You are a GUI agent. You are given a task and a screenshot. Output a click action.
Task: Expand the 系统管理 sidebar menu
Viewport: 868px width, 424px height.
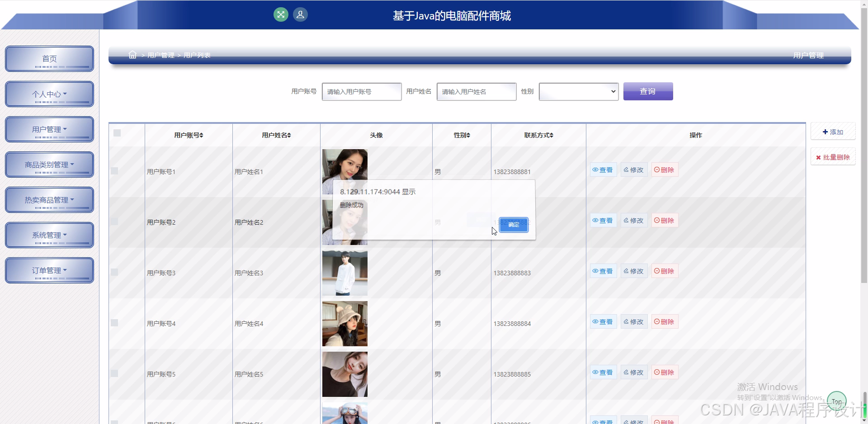click(49, 235)
